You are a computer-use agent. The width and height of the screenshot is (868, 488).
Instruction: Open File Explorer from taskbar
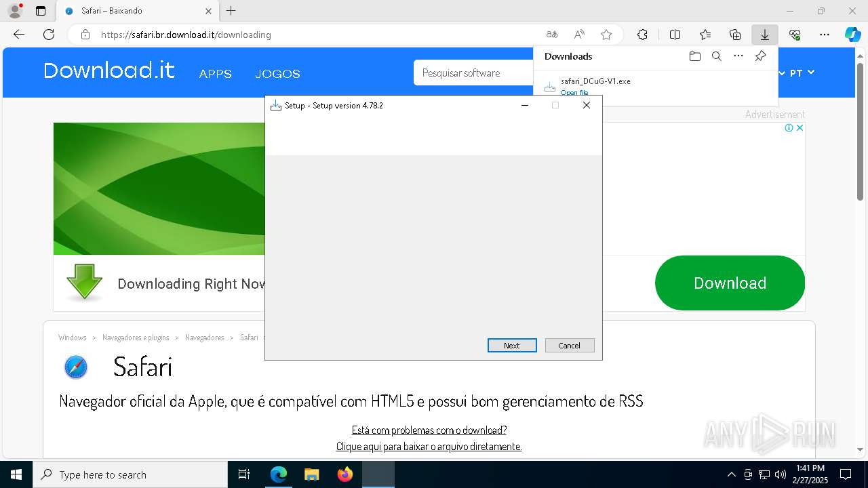click(x=312, y=474)
